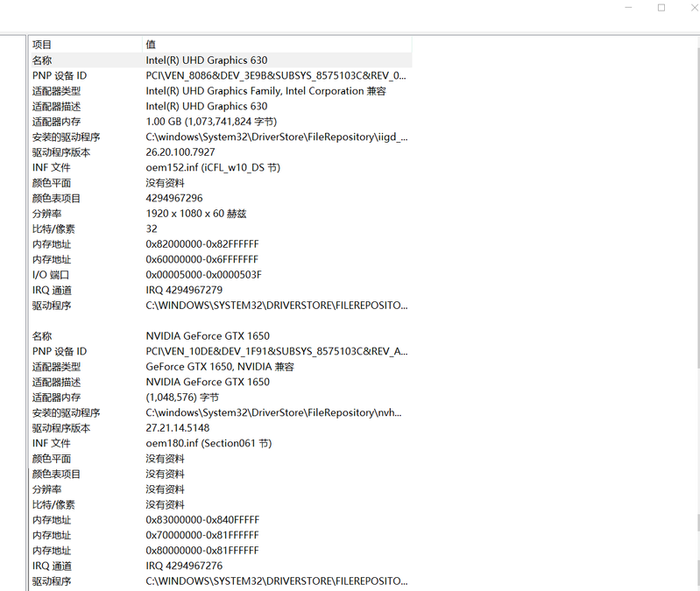Click the Intel driver version 26.20.100.7927

(180, 152)
